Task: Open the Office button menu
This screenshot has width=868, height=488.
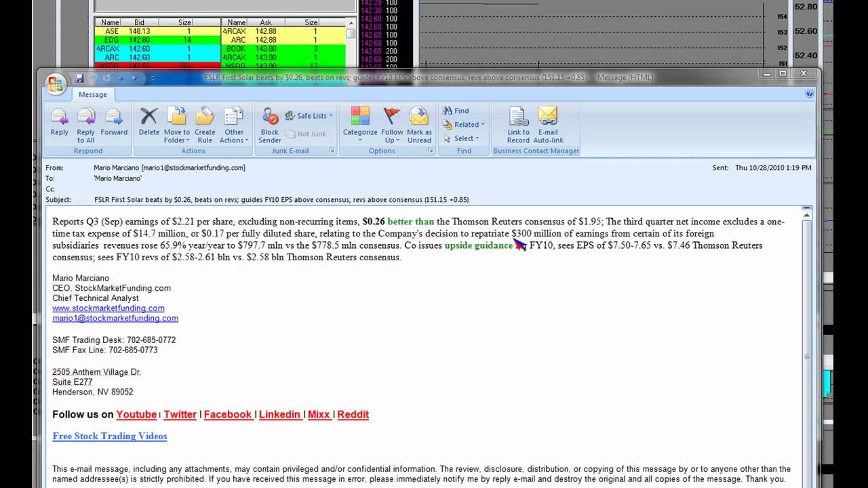Action: click(x=56, y=84)
